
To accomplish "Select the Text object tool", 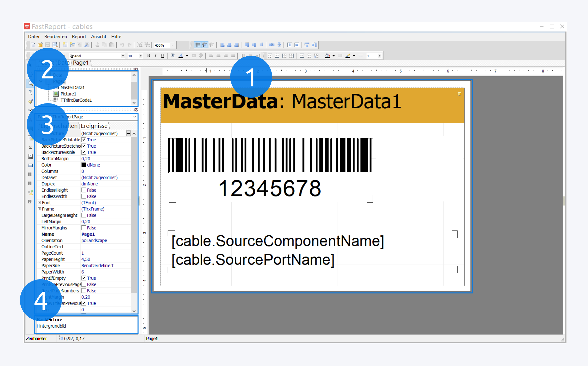I will (x=30, y=92).
